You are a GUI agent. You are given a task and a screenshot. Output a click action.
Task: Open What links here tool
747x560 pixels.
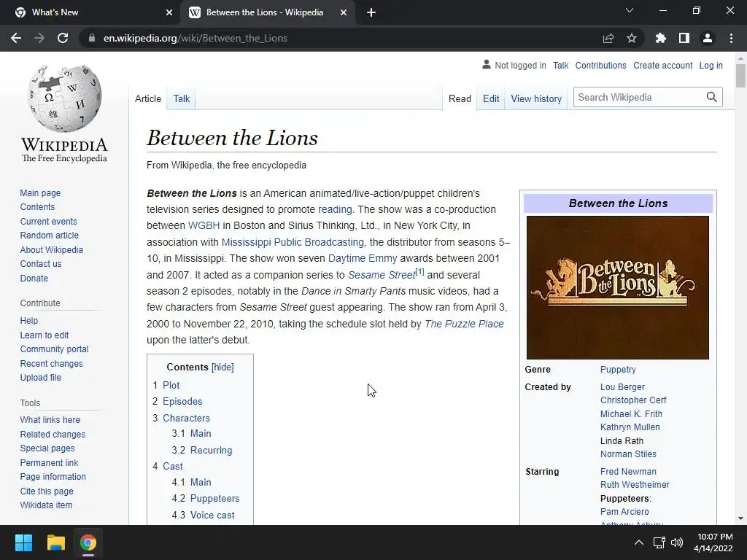50,419
